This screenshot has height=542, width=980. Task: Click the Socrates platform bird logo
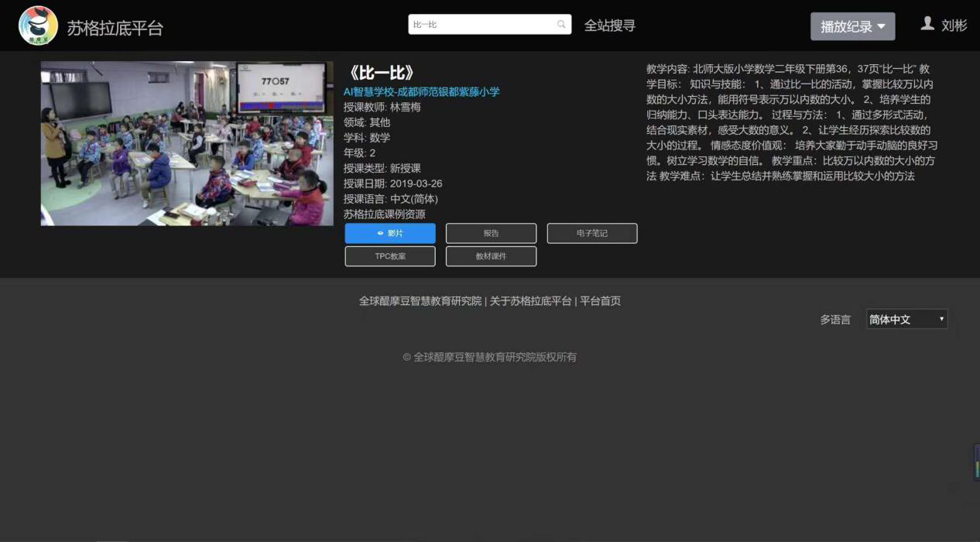point(38,26)
